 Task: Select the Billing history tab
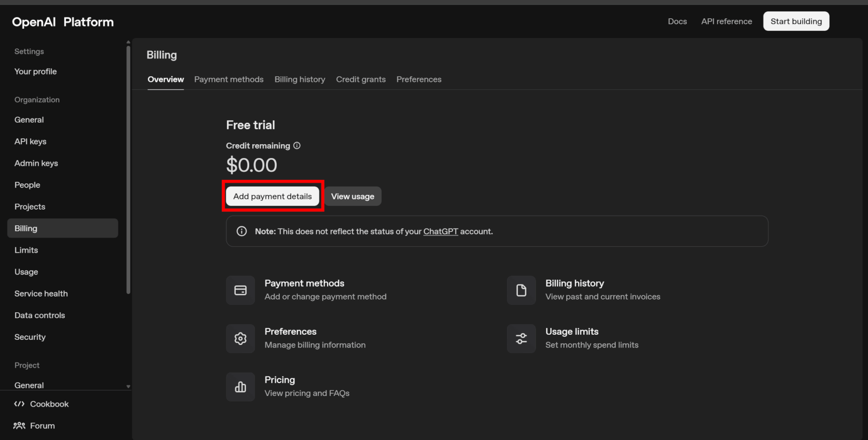300,79
